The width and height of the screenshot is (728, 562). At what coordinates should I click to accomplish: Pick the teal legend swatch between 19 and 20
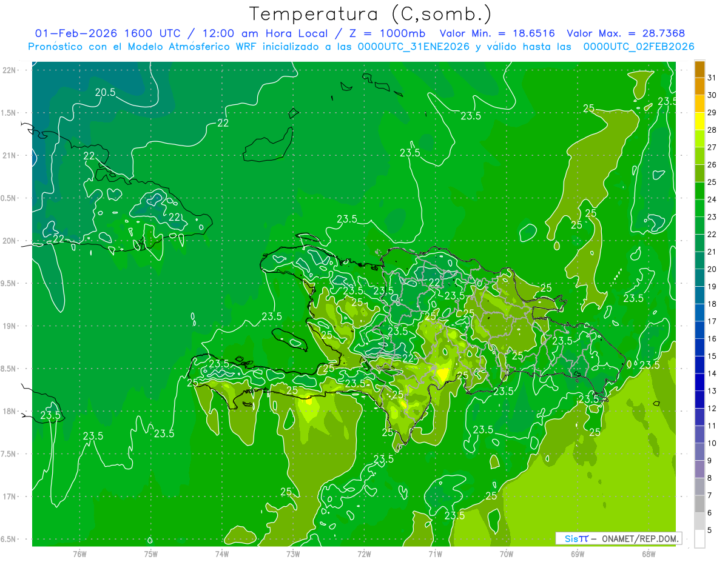pyautogui.click(x=699, y=278)
